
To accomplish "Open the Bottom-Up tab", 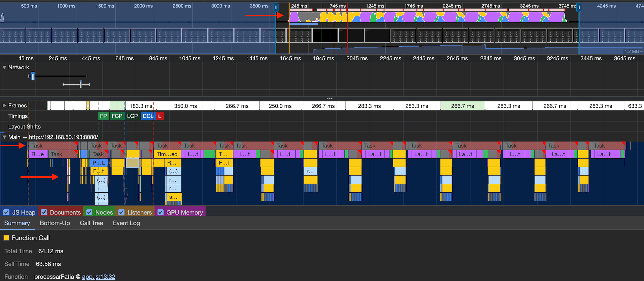I will (55, 223).
